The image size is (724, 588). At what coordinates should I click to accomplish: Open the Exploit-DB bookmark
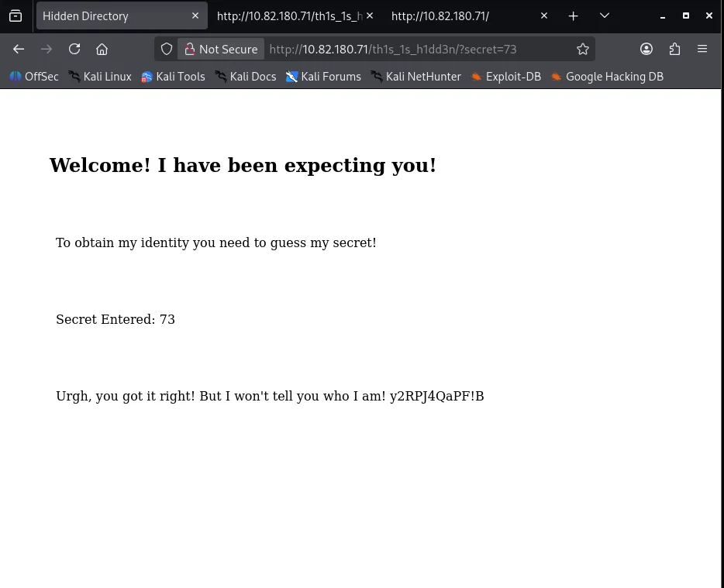tap(505, 77)
